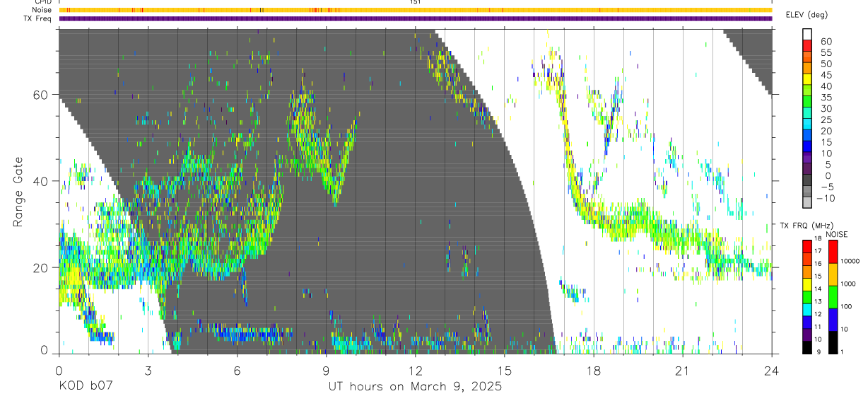Click the white top segment of the ELEV colorbar

point(807,35)
